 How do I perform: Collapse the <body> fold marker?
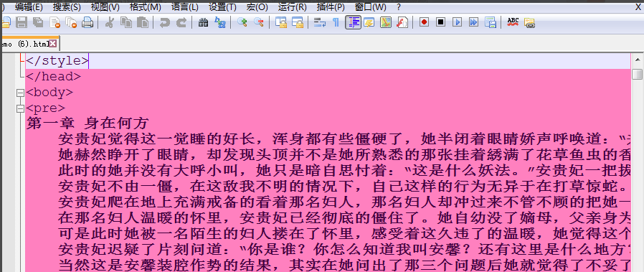point(19,93)
